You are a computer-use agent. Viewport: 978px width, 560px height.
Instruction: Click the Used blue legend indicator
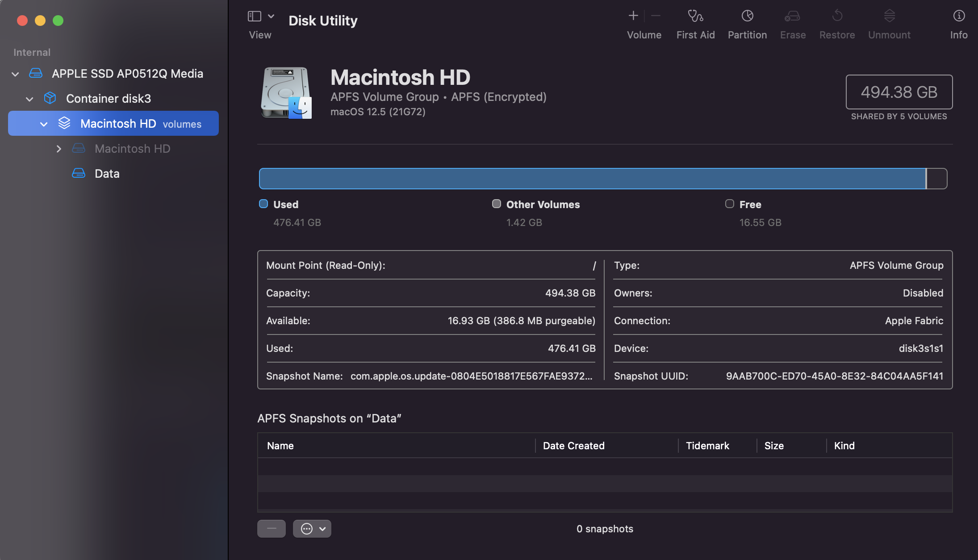pos(263,204)
